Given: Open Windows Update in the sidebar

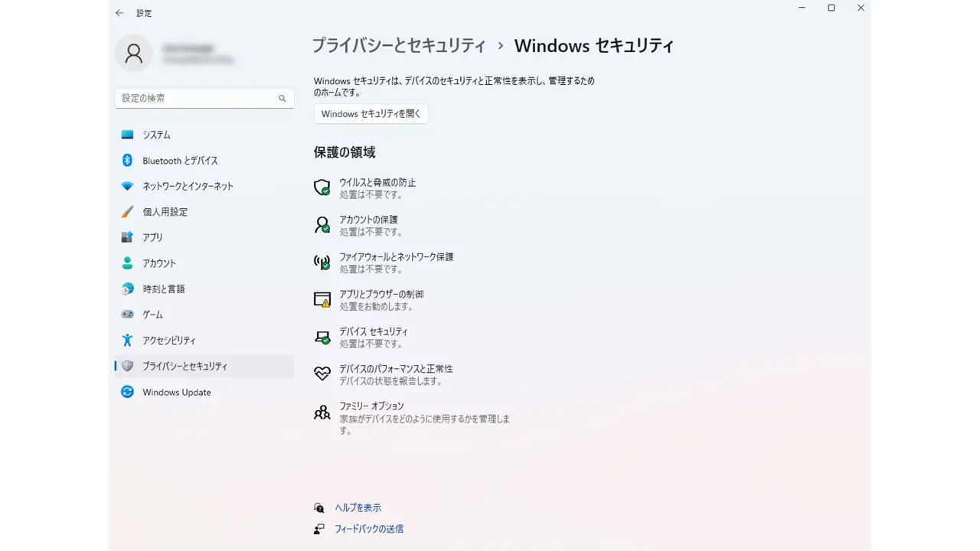Looking at the screenshot, I should point(176,393).
